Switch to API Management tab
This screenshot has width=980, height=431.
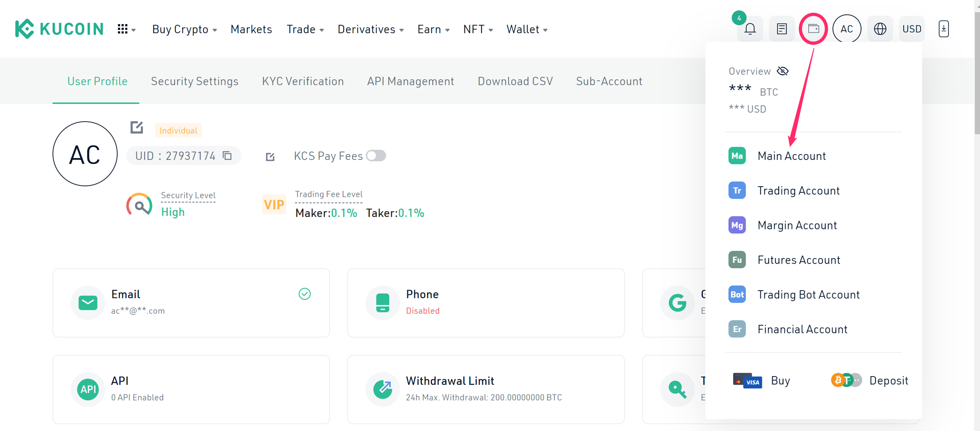tap(410, 81)
